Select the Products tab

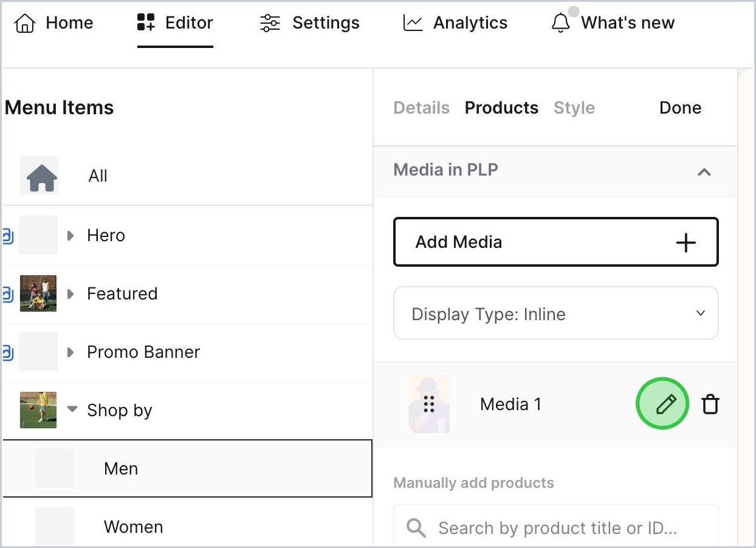(501, 108)
